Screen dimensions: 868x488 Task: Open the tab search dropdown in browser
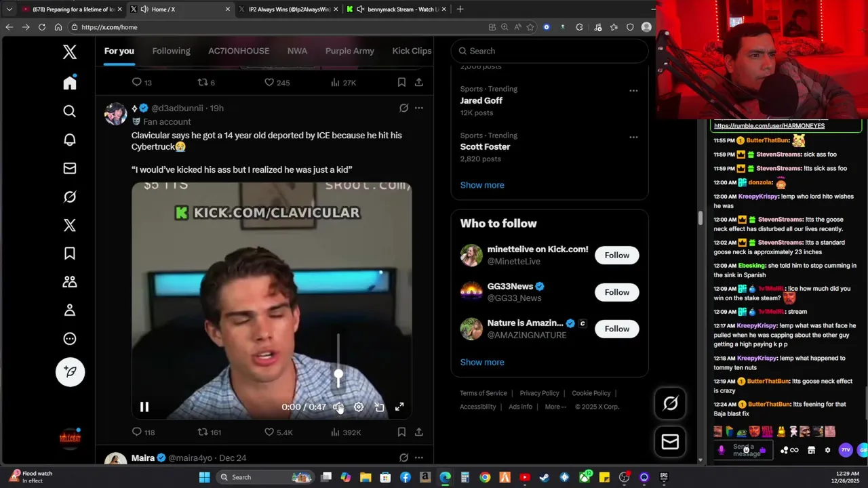tap(9, 9)
